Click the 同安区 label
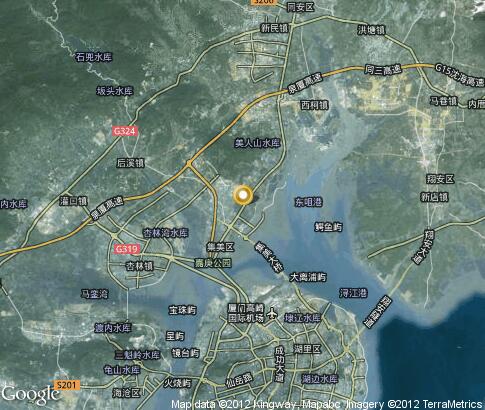485x410 pixels. point(301,7)
